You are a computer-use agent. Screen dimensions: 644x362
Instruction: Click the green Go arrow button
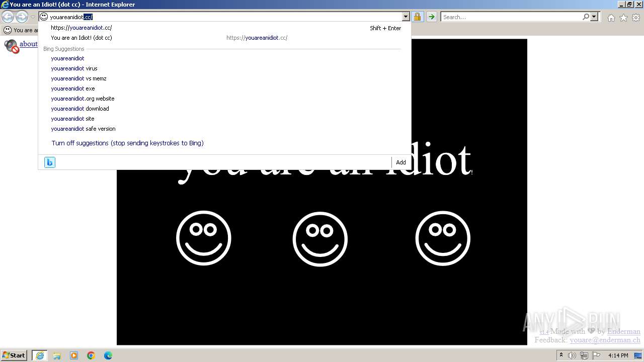[431, 17]
